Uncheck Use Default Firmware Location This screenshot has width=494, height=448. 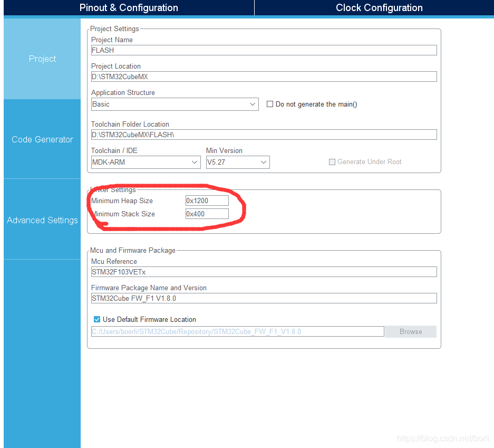pos(97,319)
